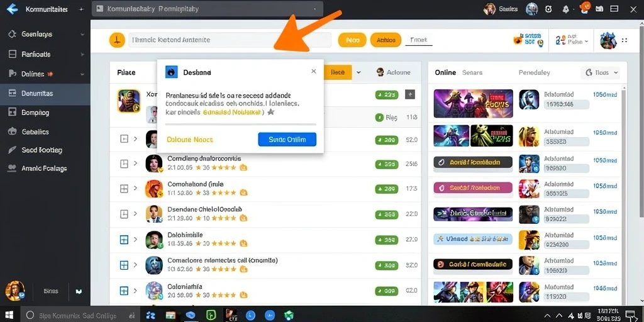
Task: Expand the Comohaltond row chevron
Action: pos(136,189)
